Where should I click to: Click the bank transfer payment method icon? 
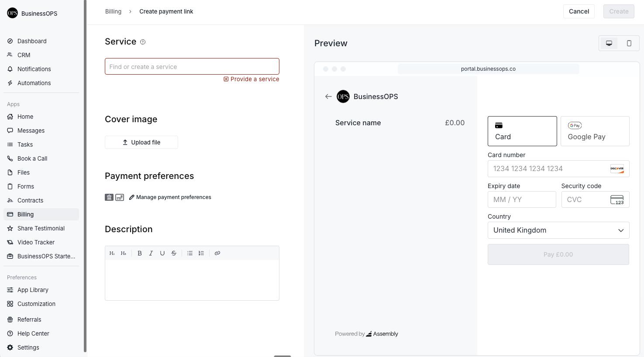109,197
